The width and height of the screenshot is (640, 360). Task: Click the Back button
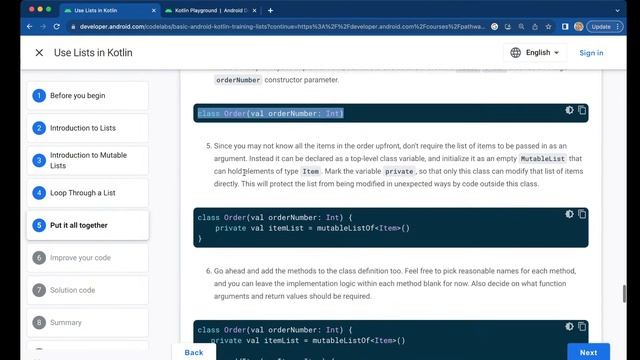[194, 352]
